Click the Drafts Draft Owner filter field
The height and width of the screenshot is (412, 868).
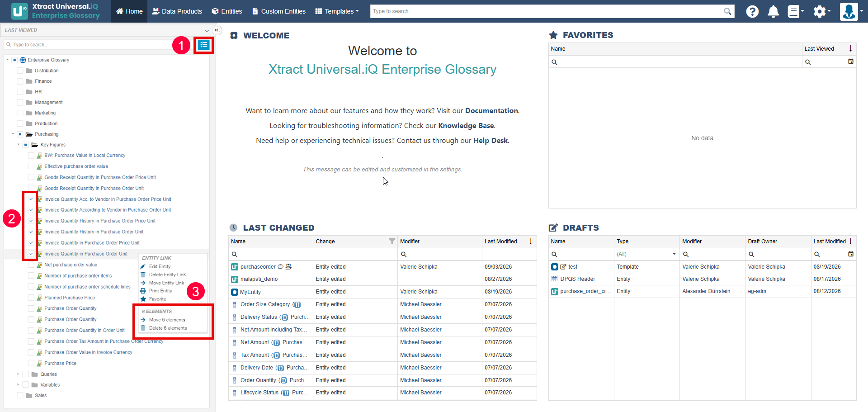click(x=778, y=254)
